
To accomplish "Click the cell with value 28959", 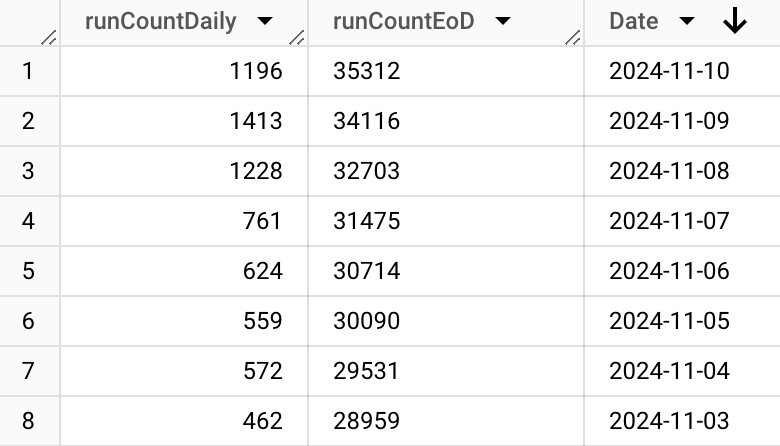I will coord(446,421).
